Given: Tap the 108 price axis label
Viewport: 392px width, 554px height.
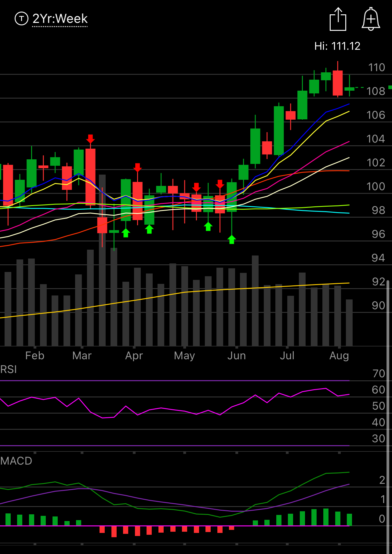Looking at the screenshot, I should (376, 91).
